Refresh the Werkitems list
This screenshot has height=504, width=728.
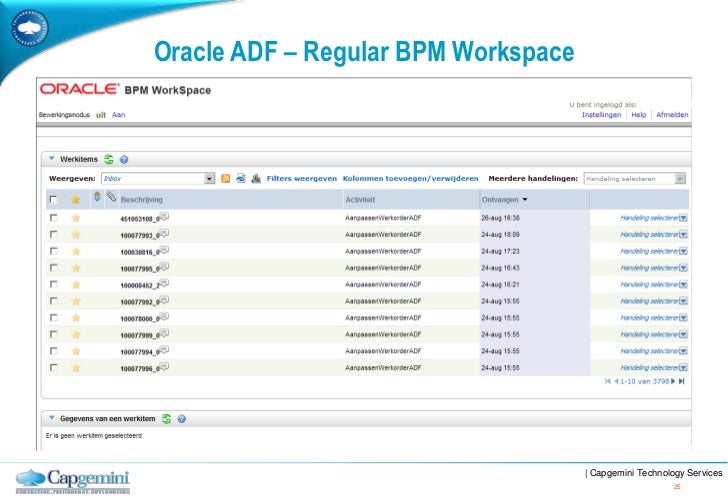coord(109,160)
